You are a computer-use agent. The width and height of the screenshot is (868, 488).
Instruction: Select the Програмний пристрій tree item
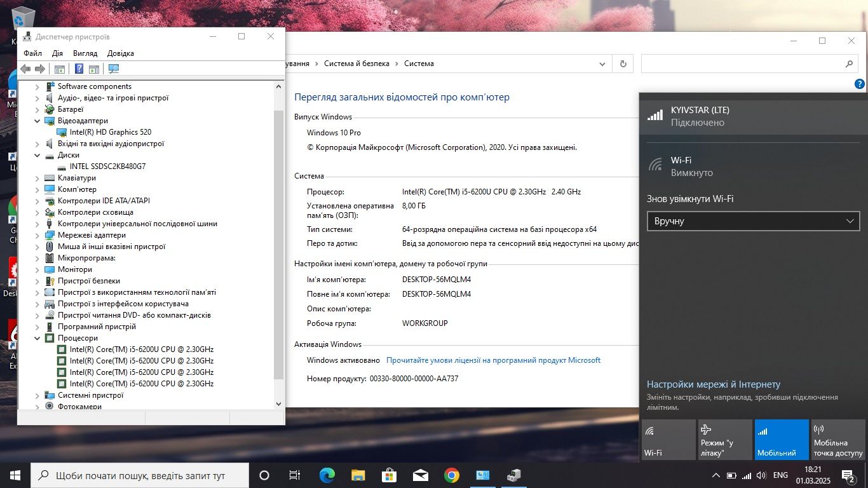[x=97, y=327]
